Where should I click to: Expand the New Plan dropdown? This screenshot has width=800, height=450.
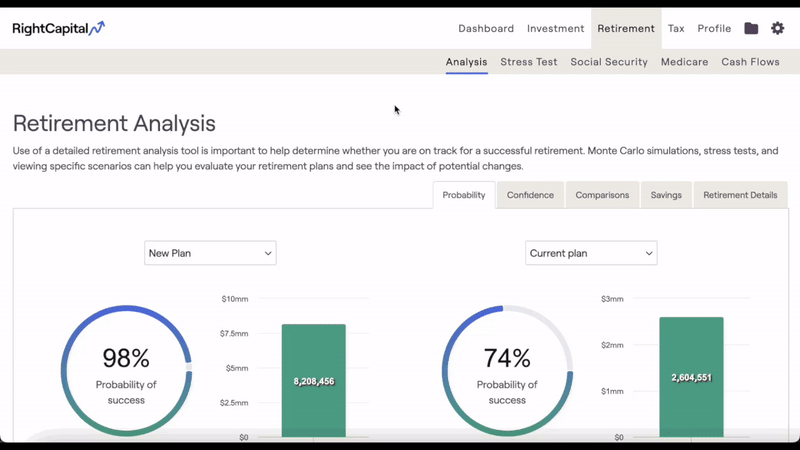[210, 253]
